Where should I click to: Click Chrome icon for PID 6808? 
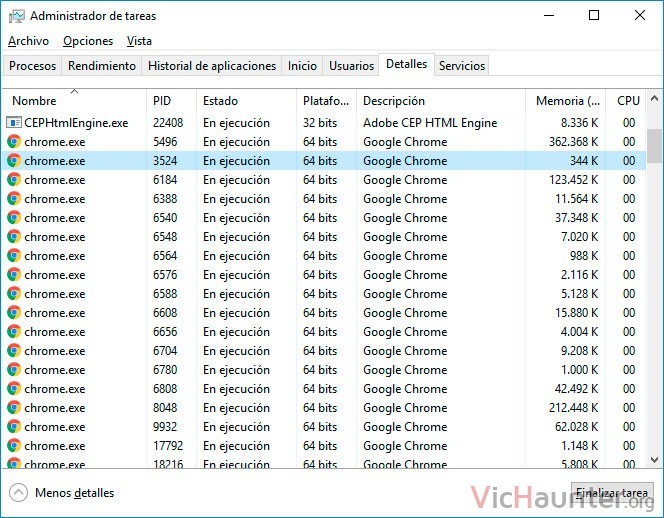click(x=14, y=389)
